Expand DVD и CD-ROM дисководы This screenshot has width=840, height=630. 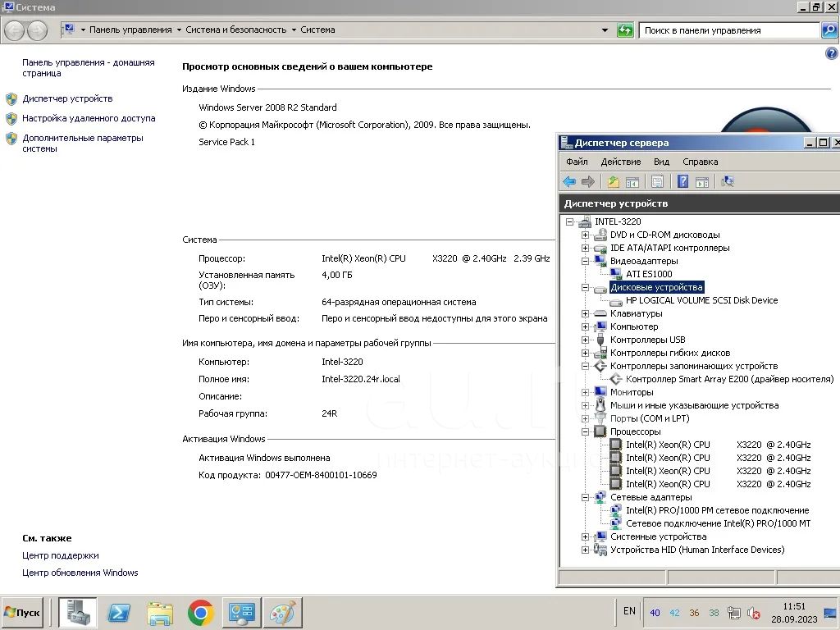[x=586, y=235]
